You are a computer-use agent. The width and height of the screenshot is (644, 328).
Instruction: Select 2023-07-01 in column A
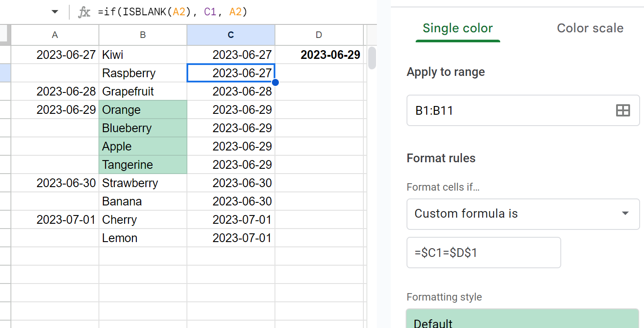tap(55, 219)
